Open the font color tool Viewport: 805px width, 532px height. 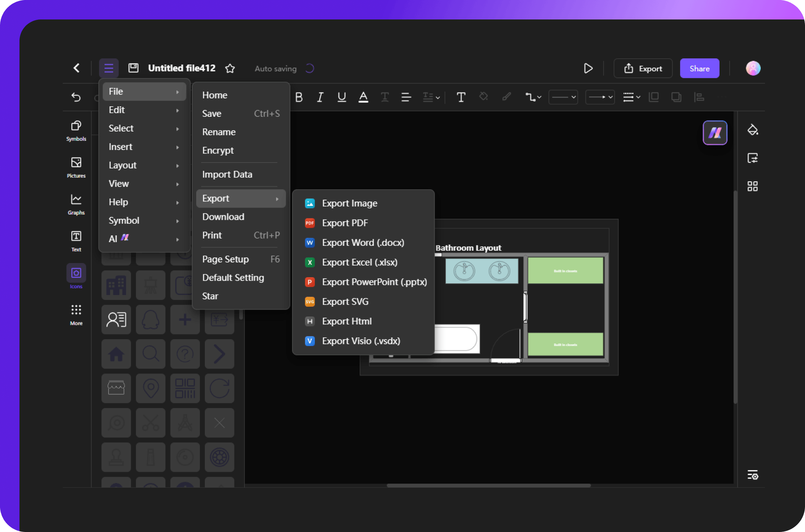(x=363, y=97)
